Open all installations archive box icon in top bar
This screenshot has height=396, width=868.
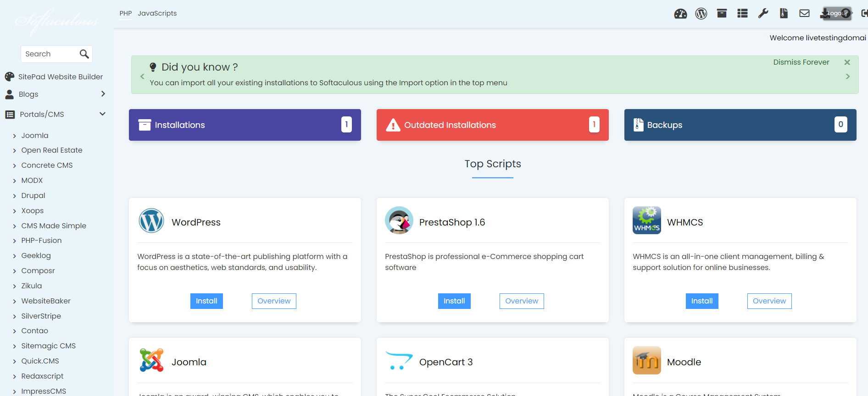(722, 13)
